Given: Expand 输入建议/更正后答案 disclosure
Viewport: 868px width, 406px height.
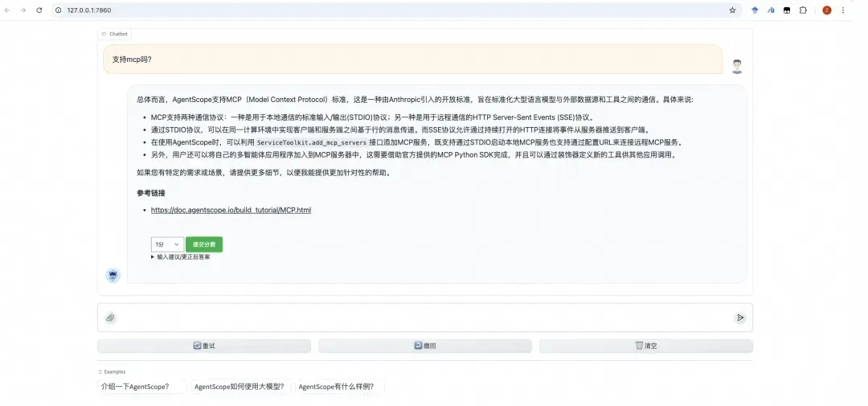Looking at the screenshot, I should 181,257.
